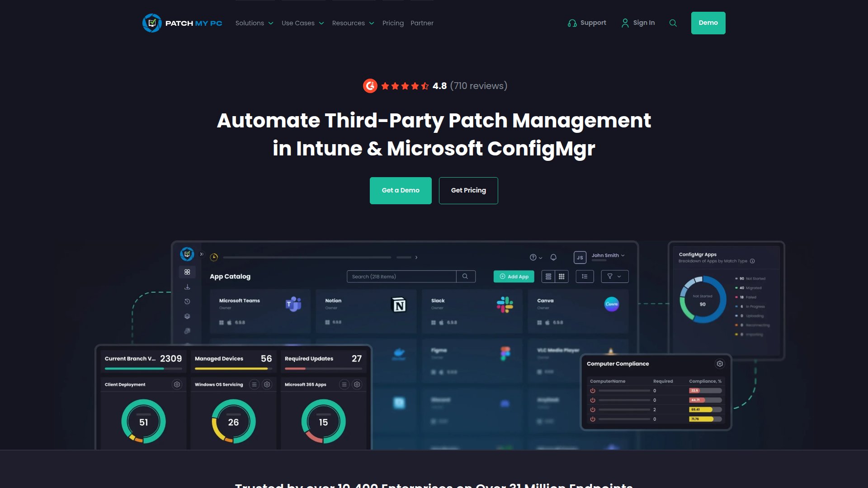Click the 710 reviews text
Image resolution: width=868 pixels, height=488 pixels.
[x=479, y=86]
